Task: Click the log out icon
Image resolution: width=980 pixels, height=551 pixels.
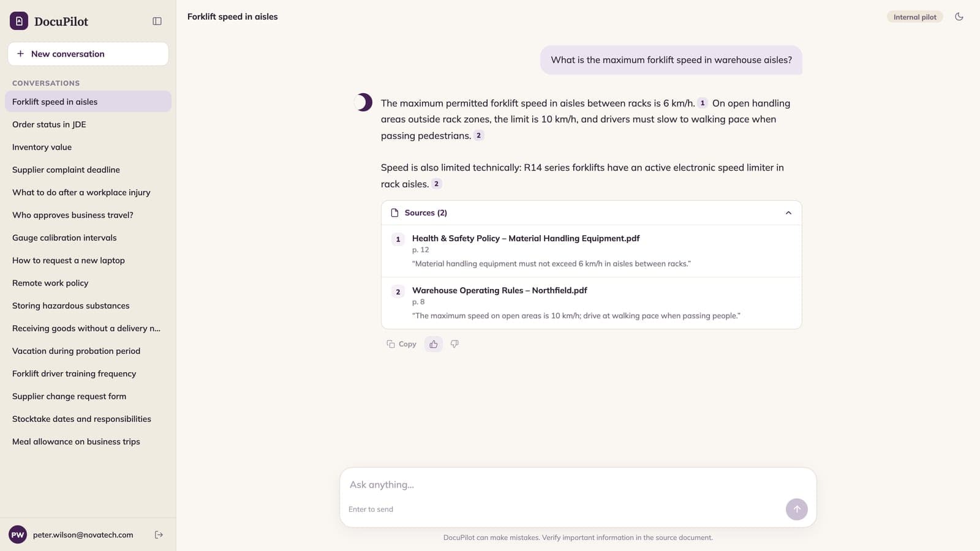Action: click(x=159, y=535)
